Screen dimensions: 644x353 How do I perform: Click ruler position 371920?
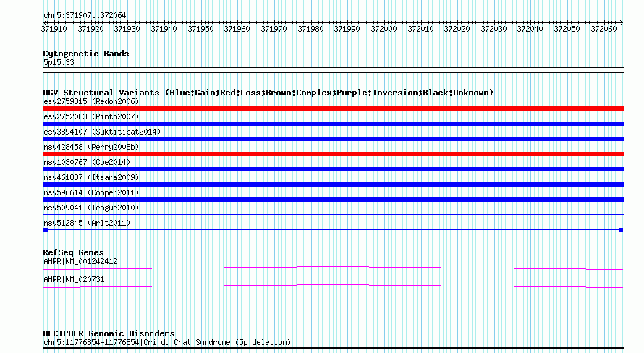[90, 29]
